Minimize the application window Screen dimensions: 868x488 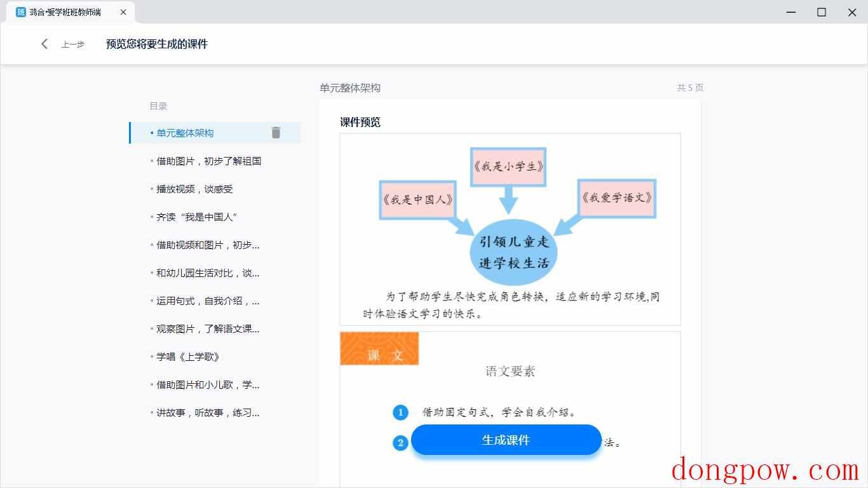tap(791, 12)
